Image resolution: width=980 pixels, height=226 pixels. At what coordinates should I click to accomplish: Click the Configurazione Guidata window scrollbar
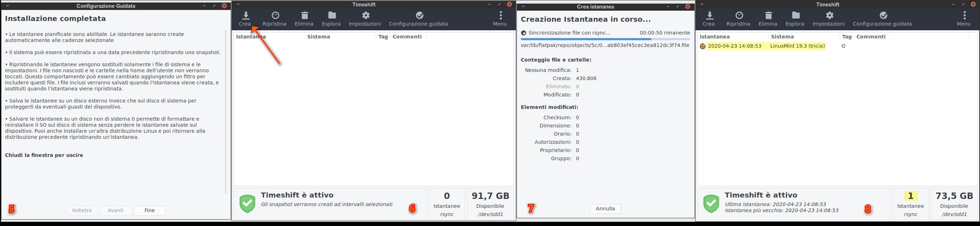click(x=226, y=111)
